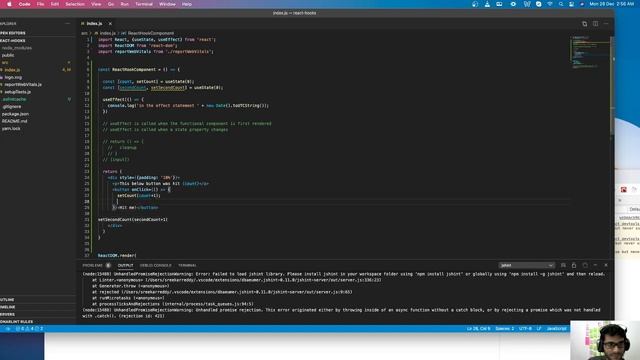
Task: Toggle the output scroll lock icon
Action: point(574,265)
